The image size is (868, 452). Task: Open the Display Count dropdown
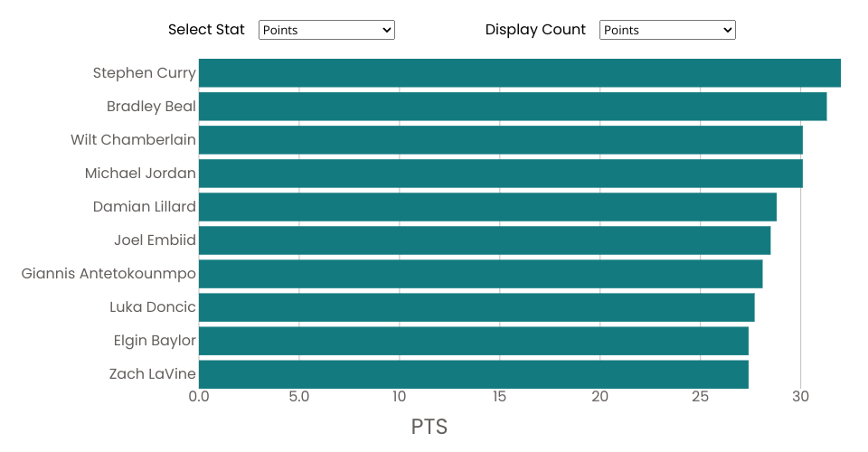tap(667, 30)
